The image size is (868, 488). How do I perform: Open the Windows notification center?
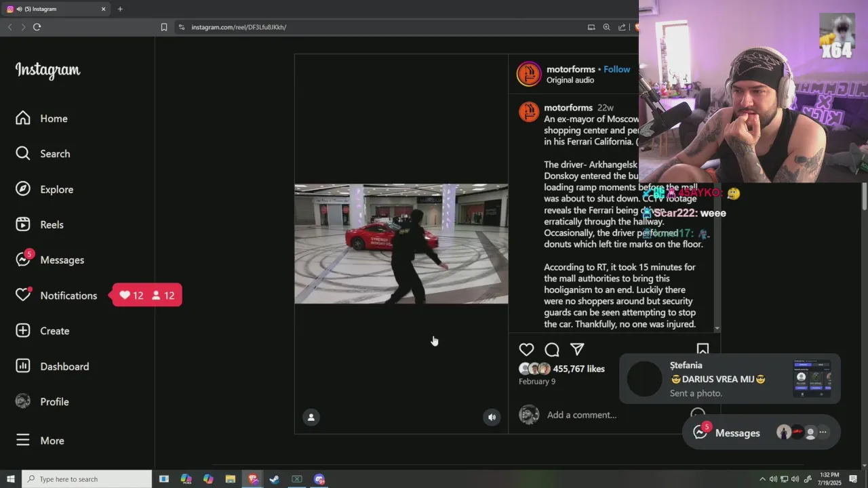pos(853,479)
